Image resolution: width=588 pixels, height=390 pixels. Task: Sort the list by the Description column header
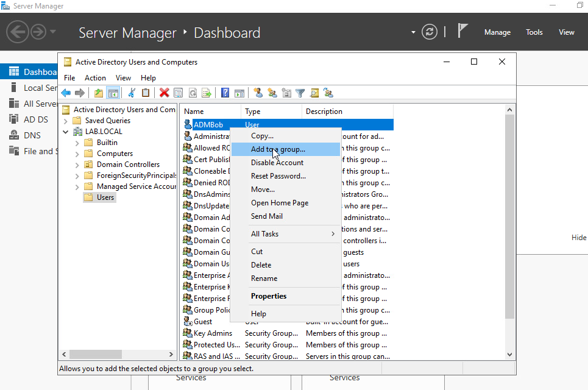click(347, 112)
